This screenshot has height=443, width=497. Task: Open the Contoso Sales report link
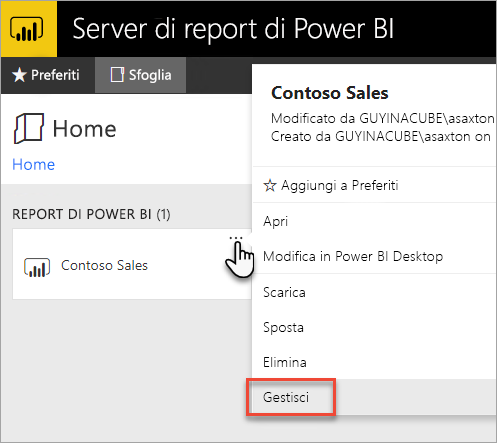(104, 266)
